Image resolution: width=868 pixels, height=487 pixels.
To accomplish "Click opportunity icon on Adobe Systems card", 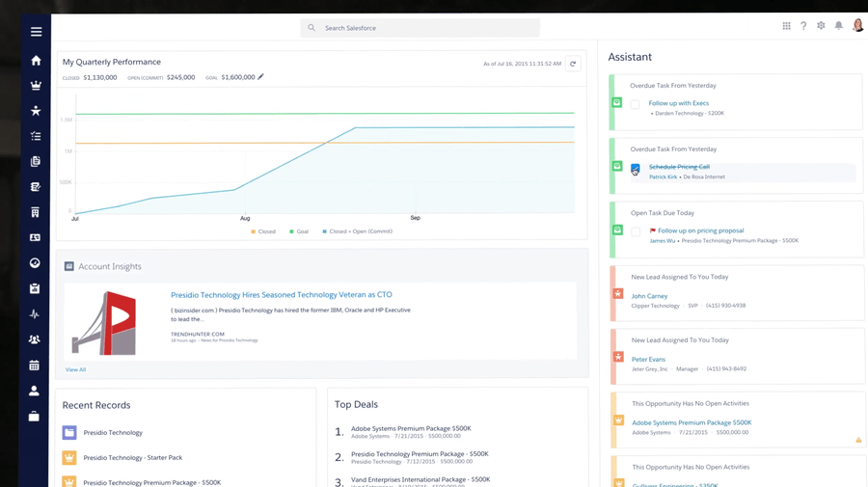I will (619, 420).
